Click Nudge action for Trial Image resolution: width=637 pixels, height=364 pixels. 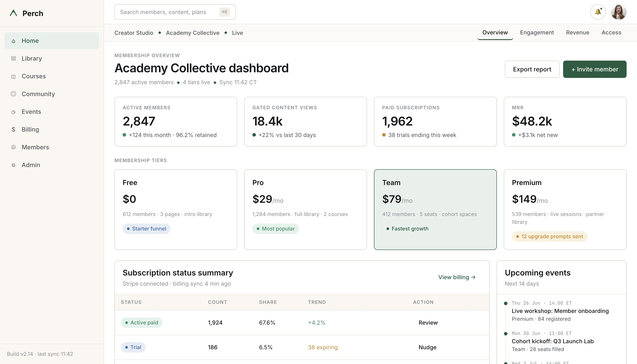(427, 348)
